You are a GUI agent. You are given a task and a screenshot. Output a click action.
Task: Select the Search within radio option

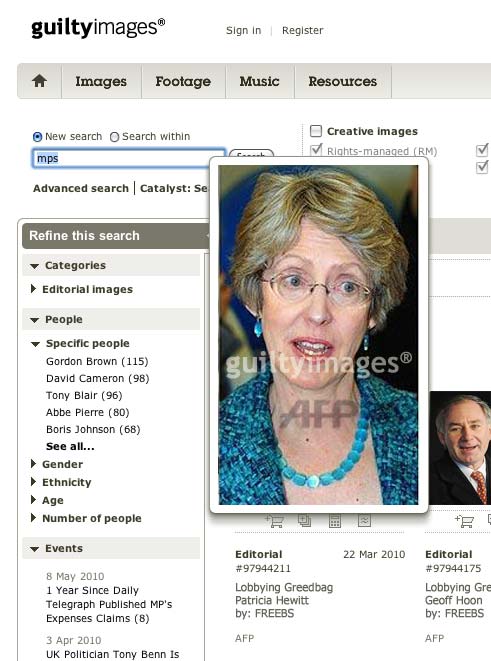[114, 137]
